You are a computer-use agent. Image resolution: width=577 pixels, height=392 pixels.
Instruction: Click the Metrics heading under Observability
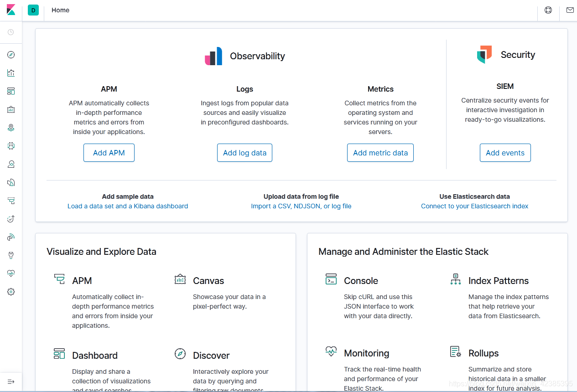380,89
